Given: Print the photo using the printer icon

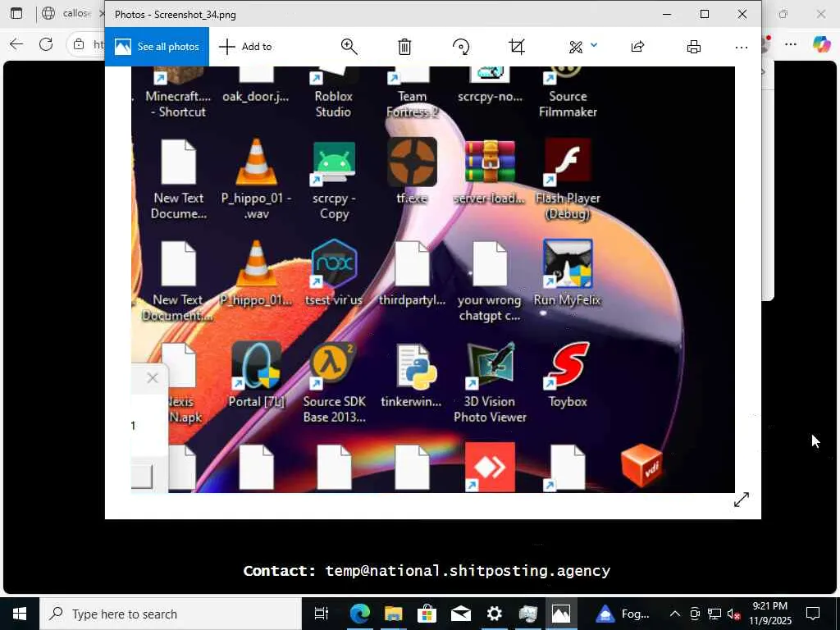Looking at the screenshot, I should 694,47.
